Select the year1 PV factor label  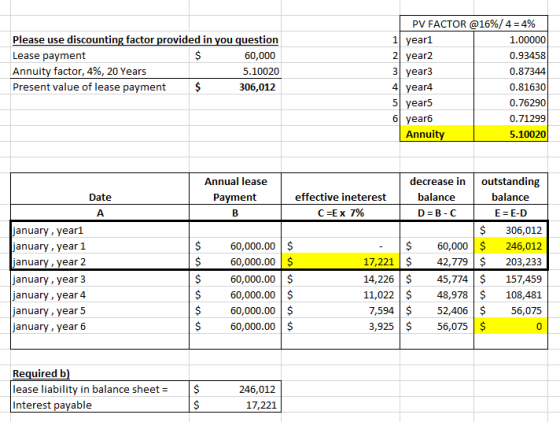tap(437, 40)
